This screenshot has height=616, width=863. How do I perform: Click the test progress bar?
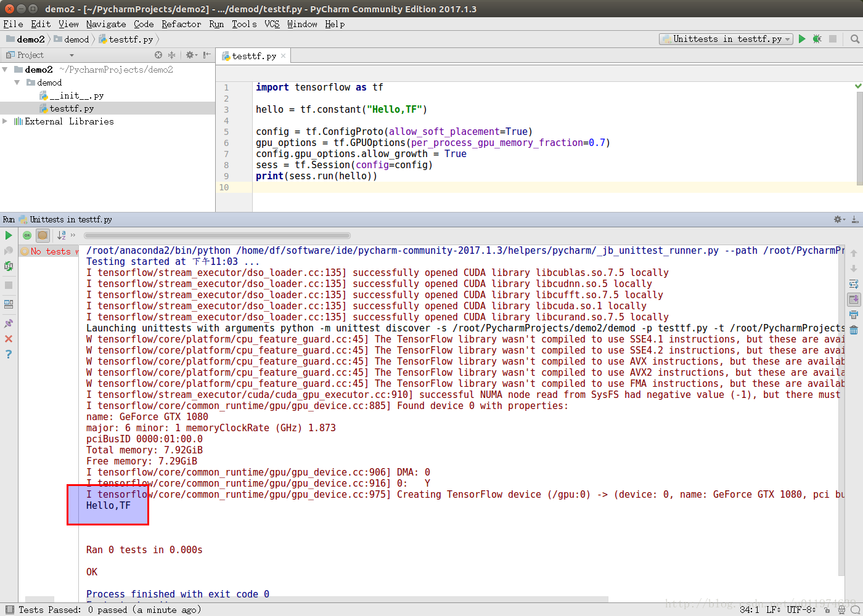(x=217, y=235)
